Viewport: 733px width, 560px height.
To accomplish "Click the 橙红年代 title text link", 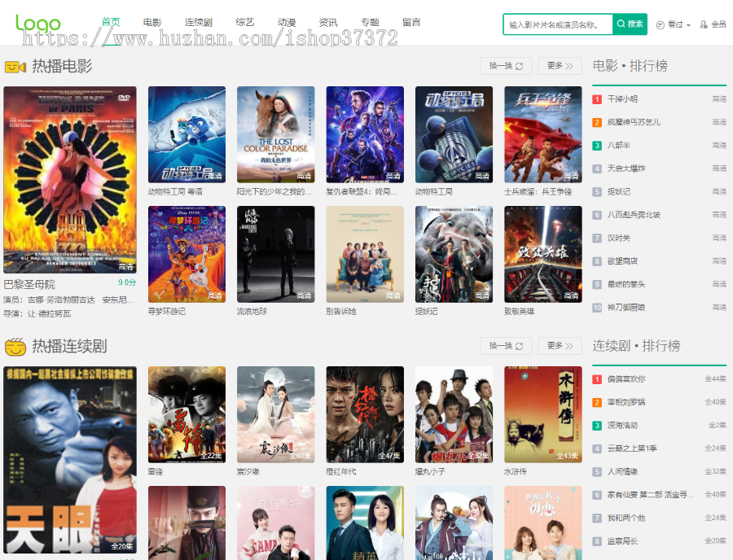I will click(x=341, y=472).
